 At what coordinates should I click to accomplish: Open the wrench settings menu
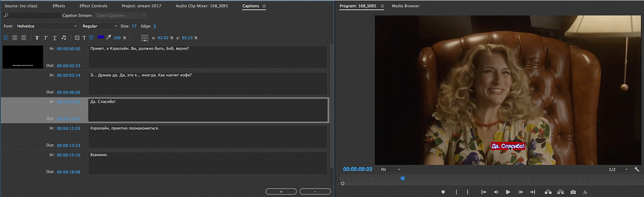coord(637,169)
